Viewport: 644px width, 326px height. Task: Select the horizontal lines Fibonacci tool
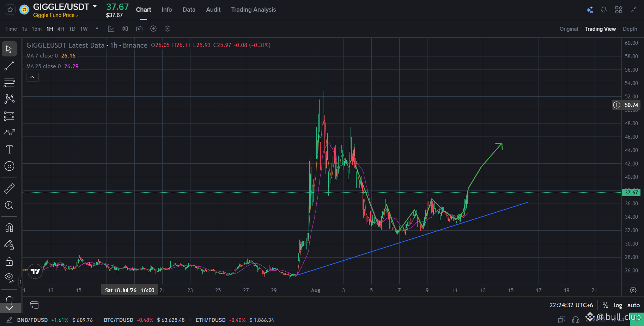point(9,83)
